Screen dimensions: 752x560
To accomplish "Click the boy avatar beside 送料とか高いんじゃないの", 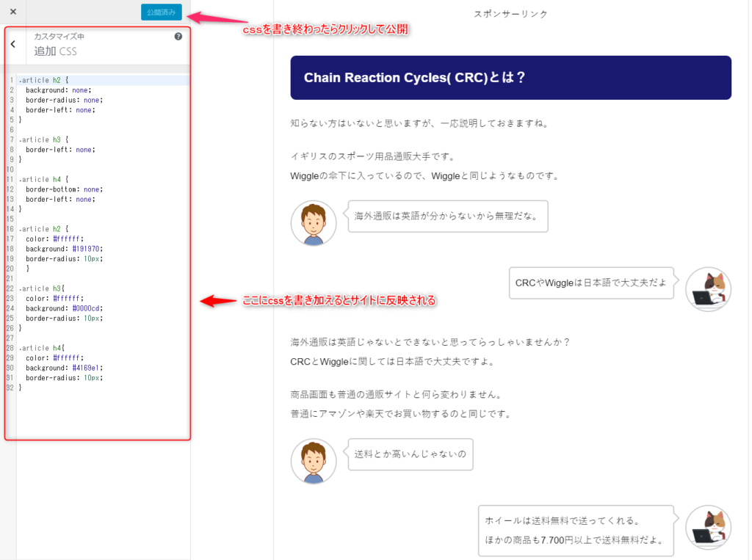I will tap(314, 461).
